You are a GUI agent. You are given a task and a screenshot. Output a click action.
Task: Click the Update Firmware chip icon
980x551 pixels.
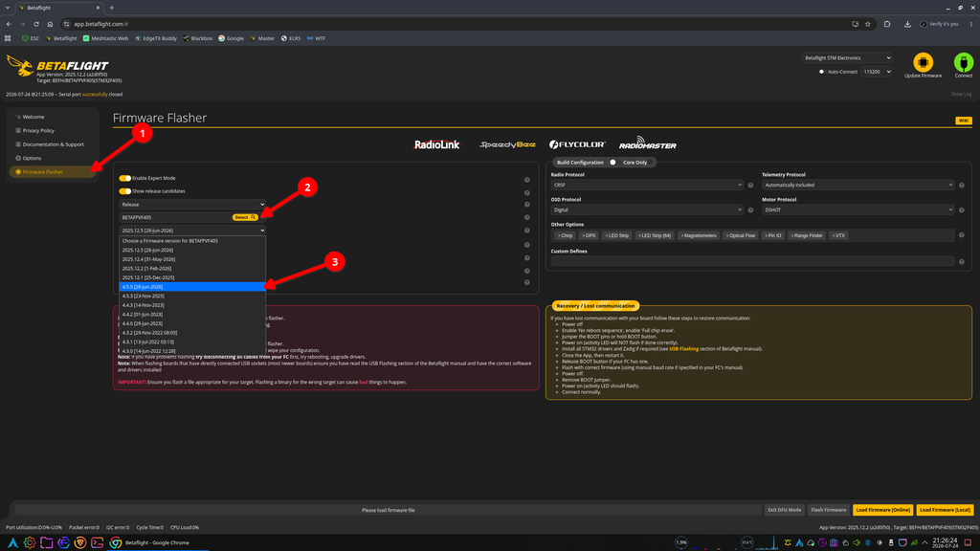(923, 62)
